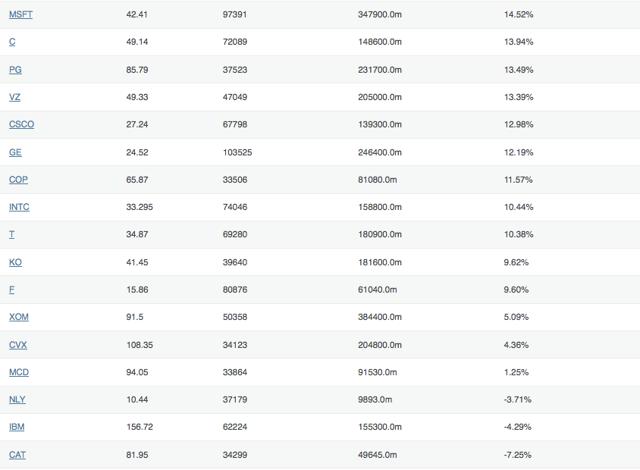Screen dimensions: 640x470
Task: Open the PG stock link
Action: click(x=15, y=70)
